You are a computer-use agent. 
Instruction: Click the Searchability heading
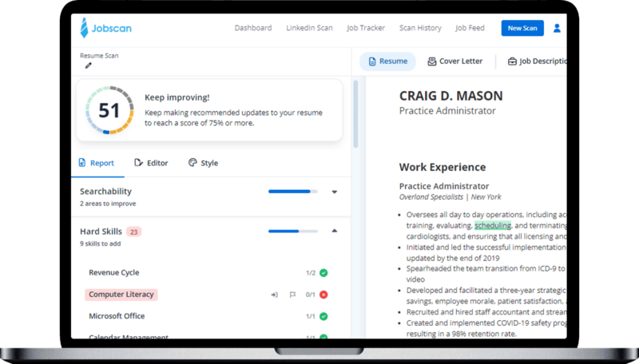point(105,192)
